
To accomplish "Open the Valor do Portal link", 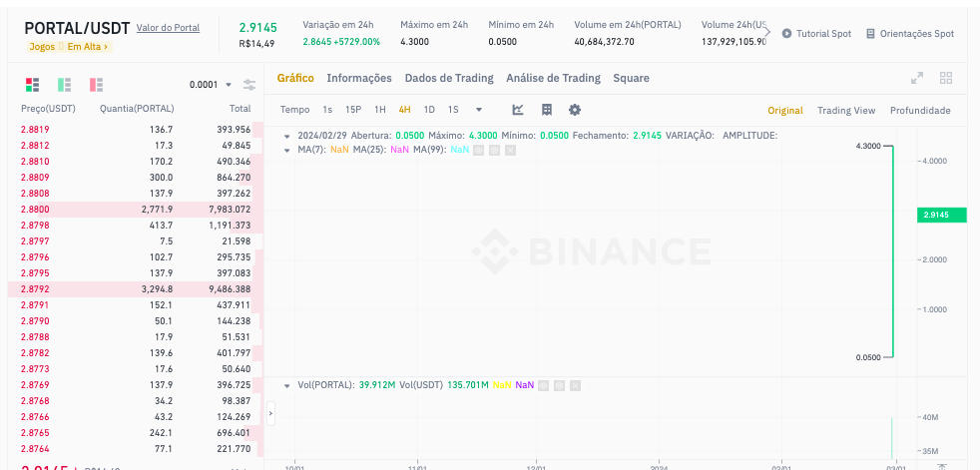I will [168, 28].
